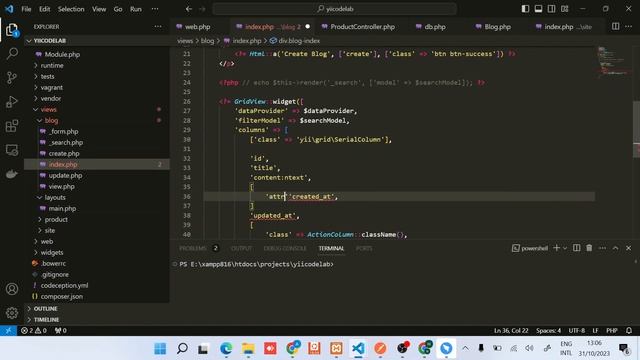Open the Docker view in activity bar
This screenshot has width=640, height=360.
click(x=12, y=174)
